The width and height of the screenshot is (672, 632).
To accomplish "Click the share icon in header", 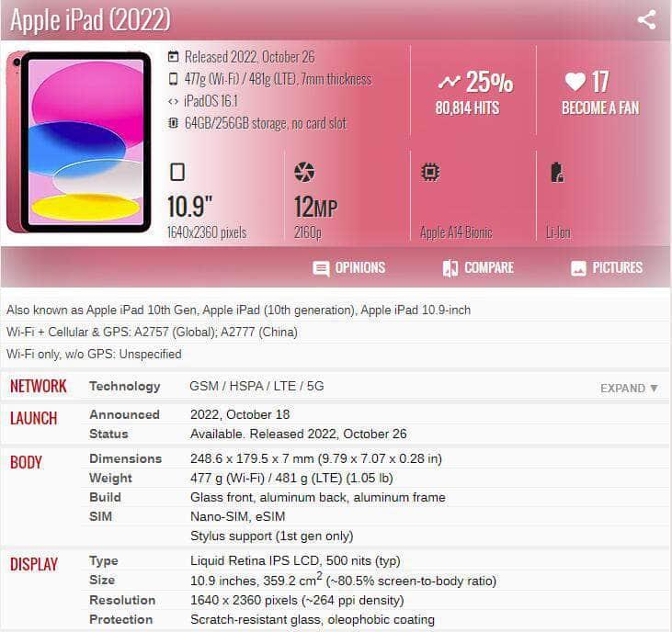I will click(x=646, y=19).
